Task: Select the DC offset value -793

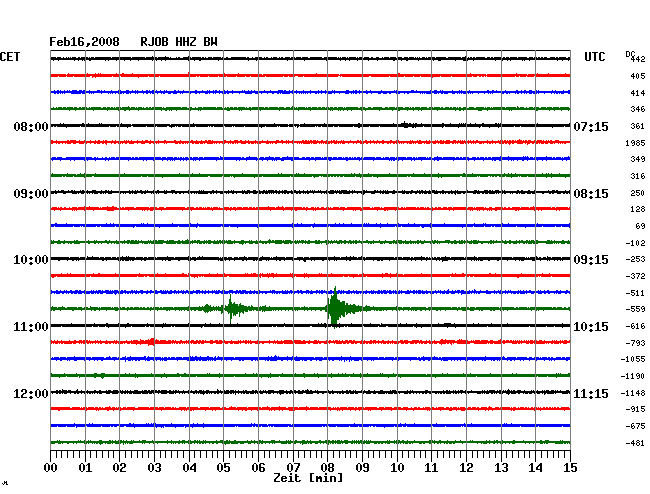Action: click(635, 343)
